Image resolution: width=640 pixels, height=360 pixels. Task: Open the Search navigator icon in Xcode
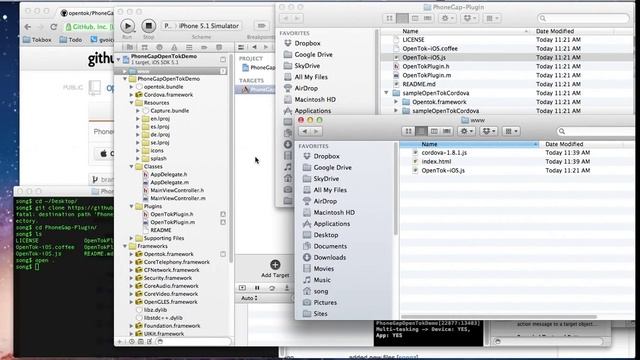(x=159, y=47)
